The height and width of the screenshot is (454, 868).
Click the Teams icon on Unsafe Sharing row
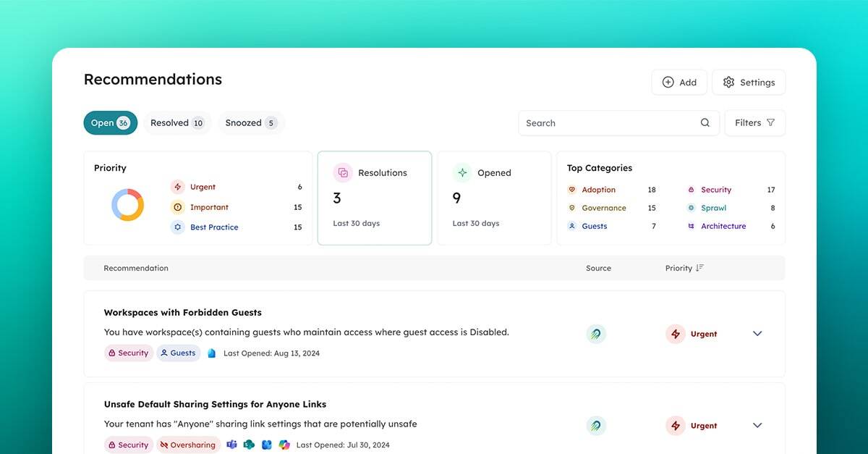231,445
